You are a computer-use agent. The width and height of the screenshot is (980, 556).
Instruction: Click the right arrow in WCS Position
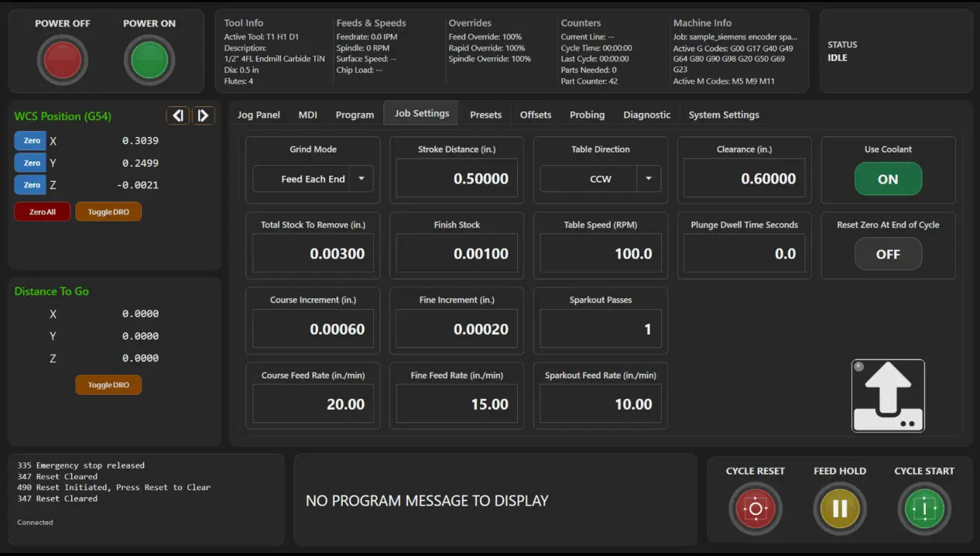click(x=204, y=115)
